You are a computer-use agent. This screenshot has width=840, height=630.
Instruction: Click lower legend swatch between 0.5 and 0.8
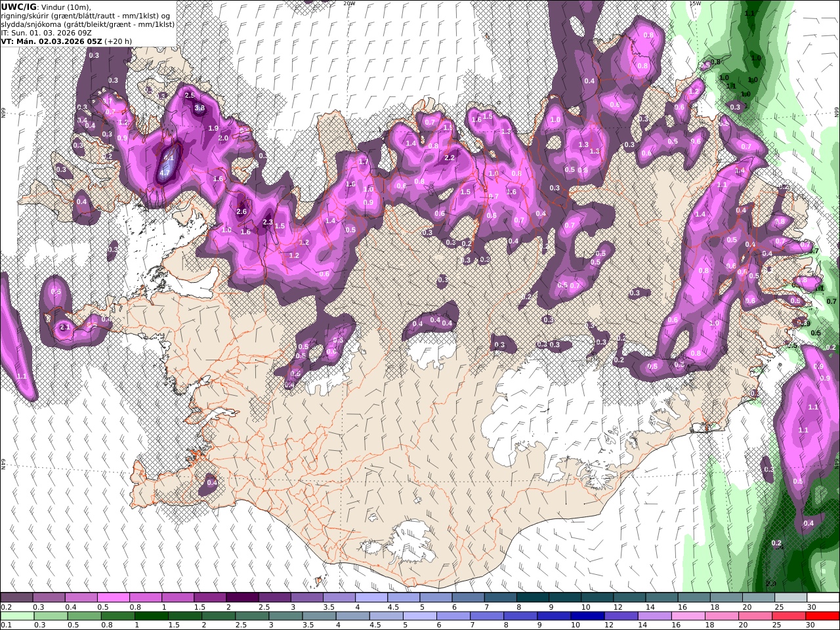click(x=85, y=616)
